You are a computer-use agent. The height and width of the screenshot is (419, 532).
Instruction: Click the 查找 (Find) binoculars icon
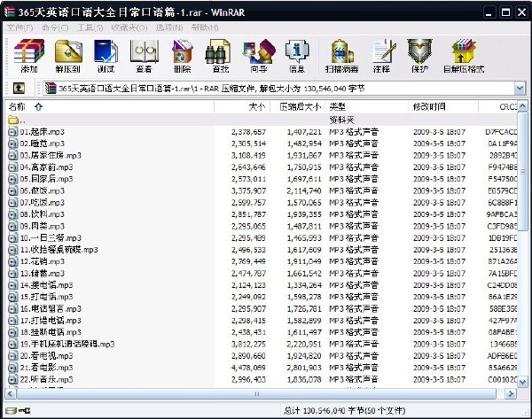218,51
